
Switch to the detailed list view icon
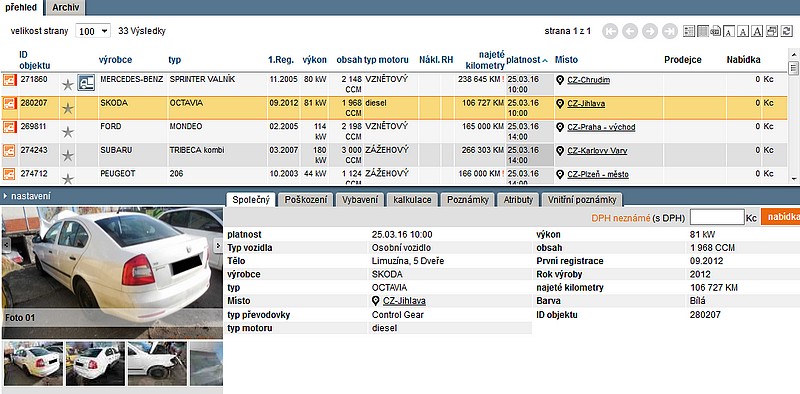689,31
